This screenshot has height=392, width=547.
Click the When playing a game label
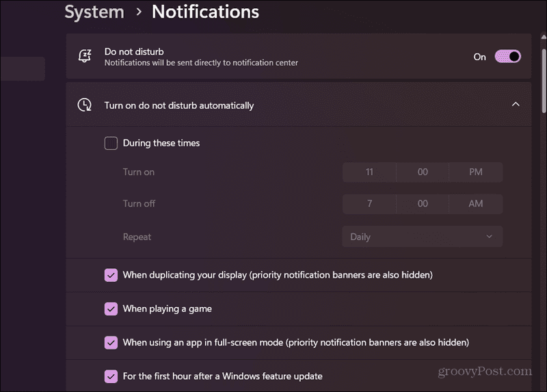pos(167,309)
